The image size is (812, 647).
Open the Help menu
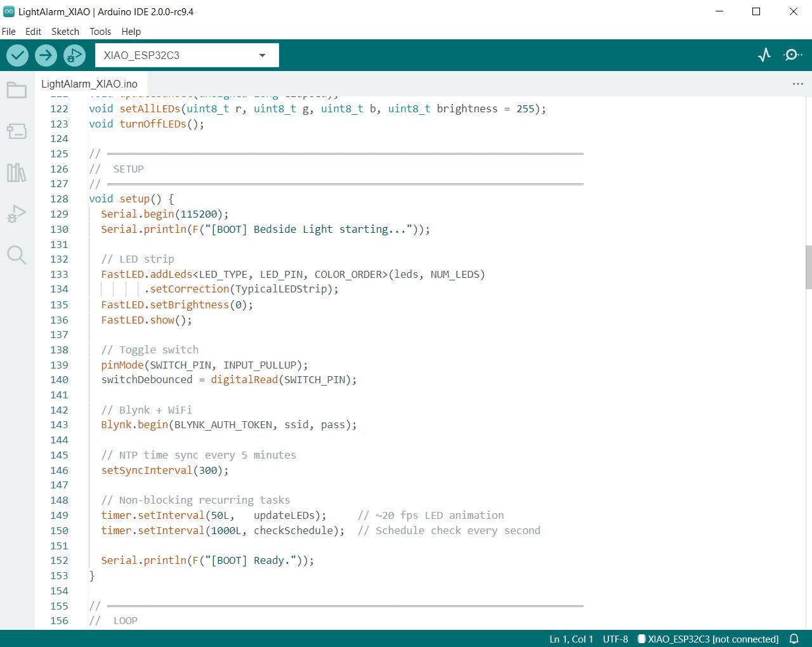coord(131,32)
